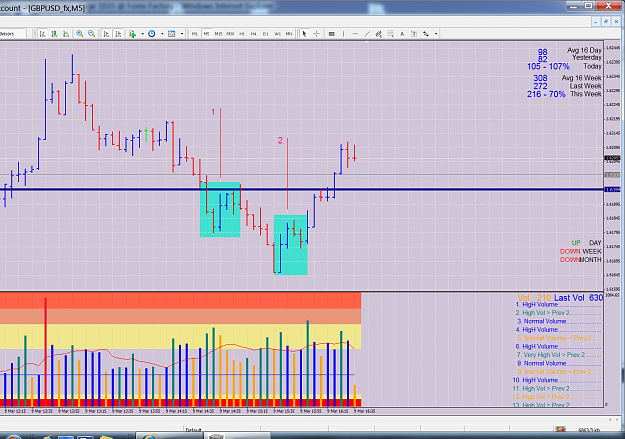Select the cursor arrow tool

pyautogui.click(x=305, y=34)
